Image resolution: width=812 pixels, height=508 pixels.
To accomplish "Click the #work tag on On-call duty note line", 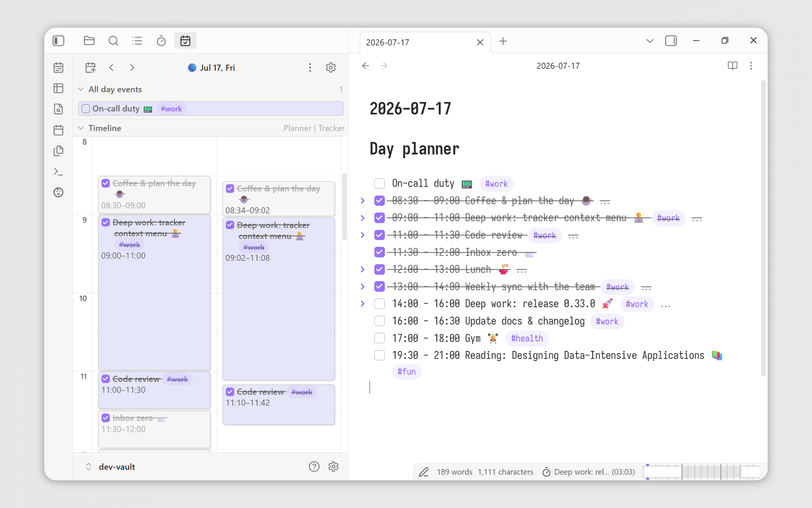I will 496,184.
